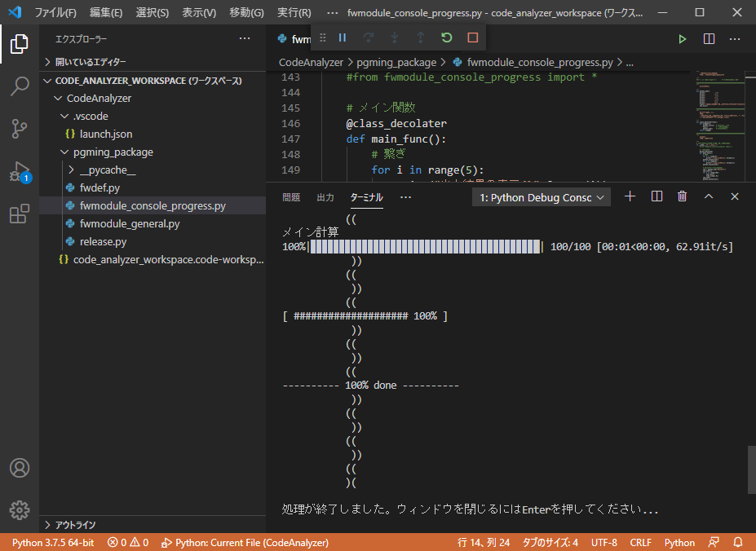This screenshot has width=756, height=551.
Task: Open launch.json in the explorer
Action: tap(153, 134)
